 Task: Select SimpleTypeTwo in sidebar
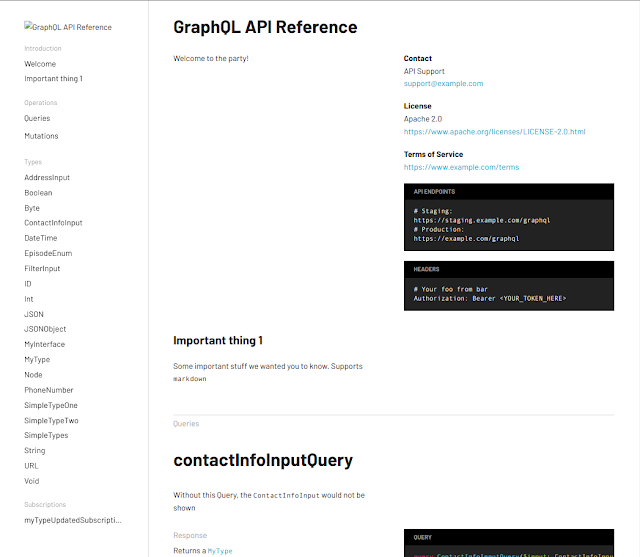pyautogui.click(x=51, y=421)
